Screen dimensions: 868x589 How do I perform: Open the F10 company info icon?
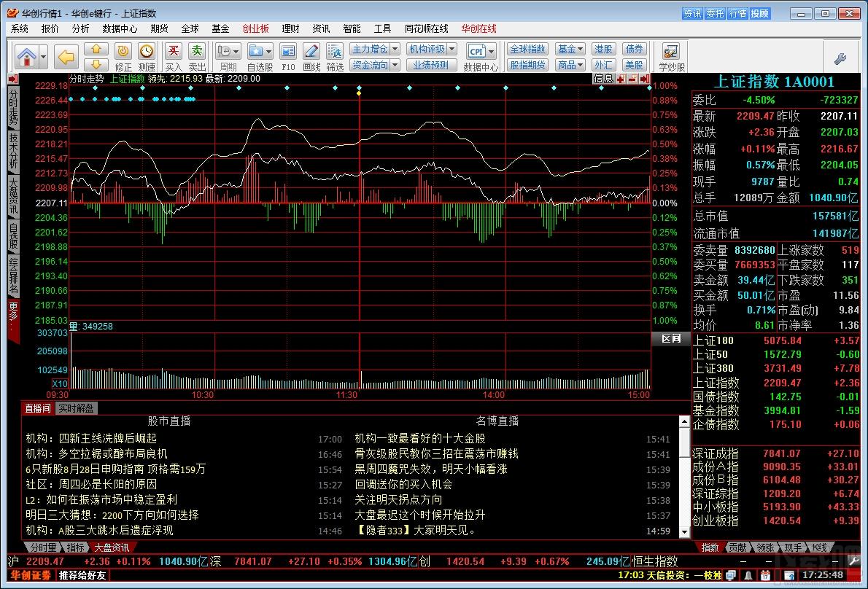pyautogui.click(x=288, y=51)
